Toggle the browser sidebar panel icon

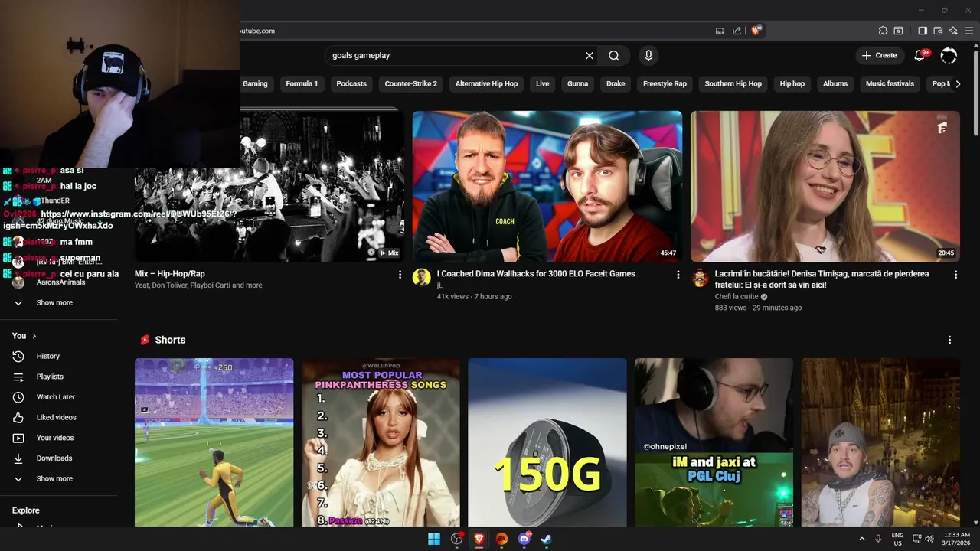(923, 31)
